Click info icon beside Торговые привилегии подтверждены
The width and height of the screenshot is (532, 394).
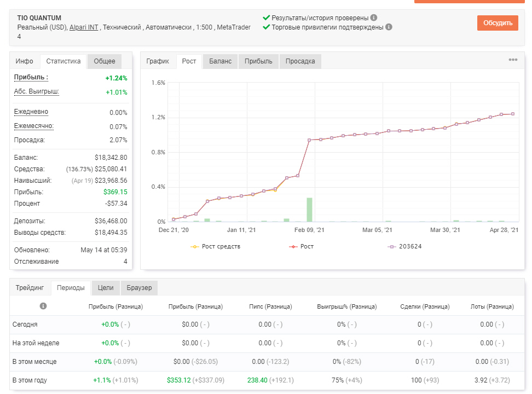pos(389,27)
